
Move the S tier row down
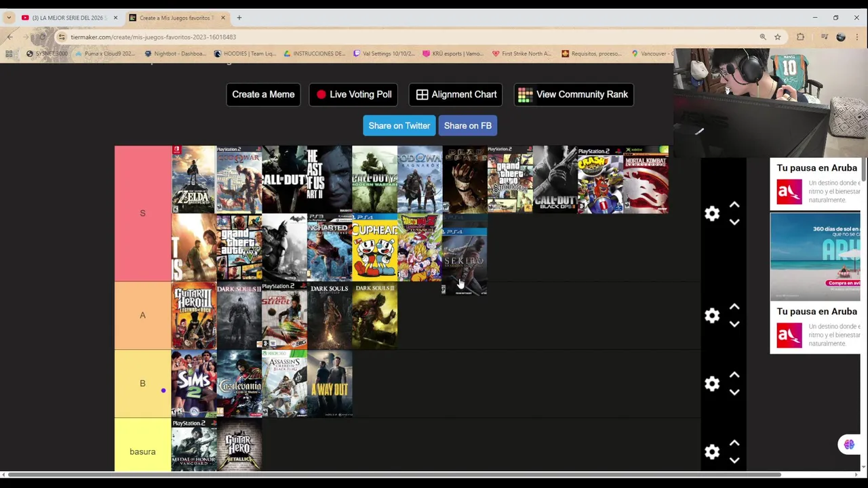pos(734,222)
